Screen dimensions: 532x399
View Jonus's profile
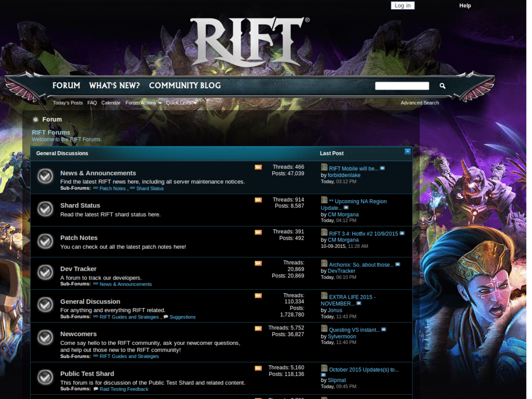(x=335, y=310)
